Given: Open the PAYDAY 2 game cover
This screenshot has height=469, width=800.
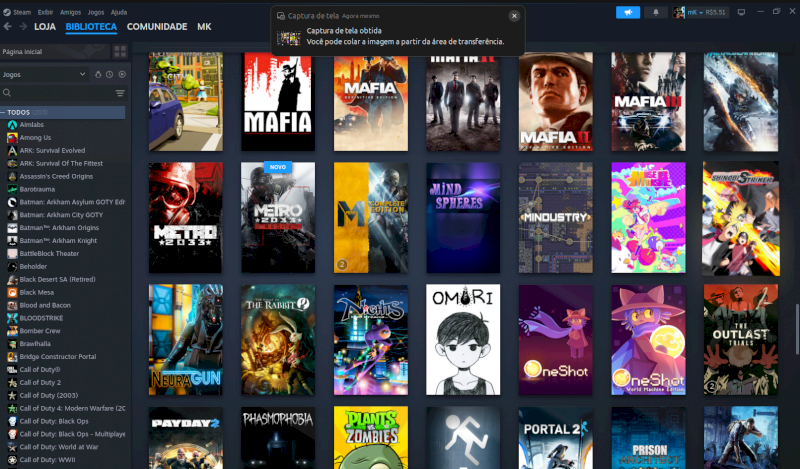Looking at the screenshot, I should pos(186,437).
